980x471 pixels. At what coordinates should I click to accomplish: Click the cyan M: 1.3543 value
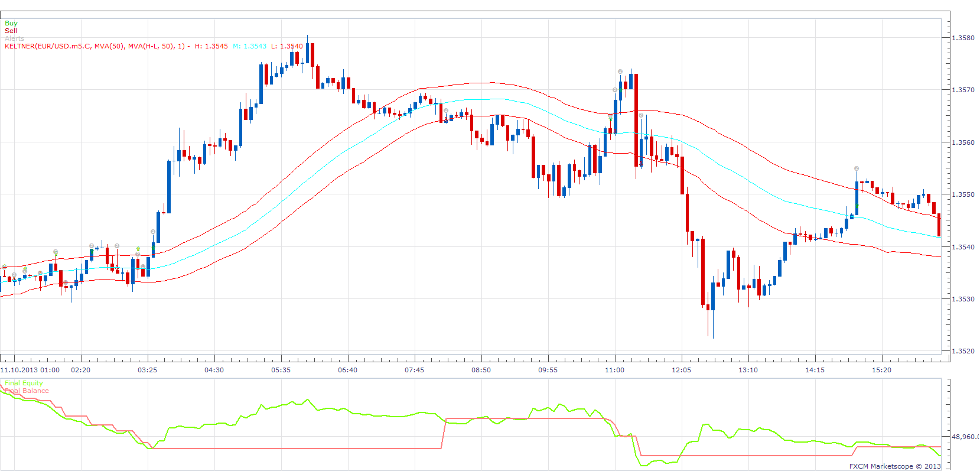249,46
